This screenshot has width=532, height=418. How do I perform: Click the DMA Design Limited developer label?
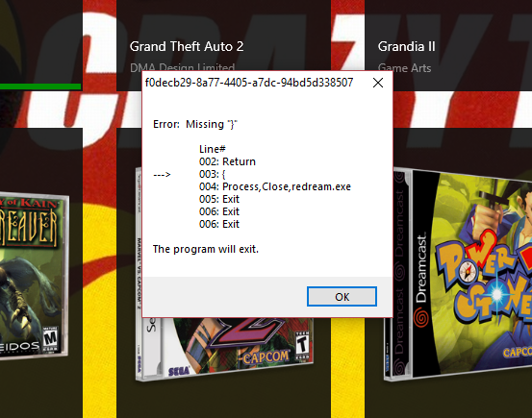182,67
